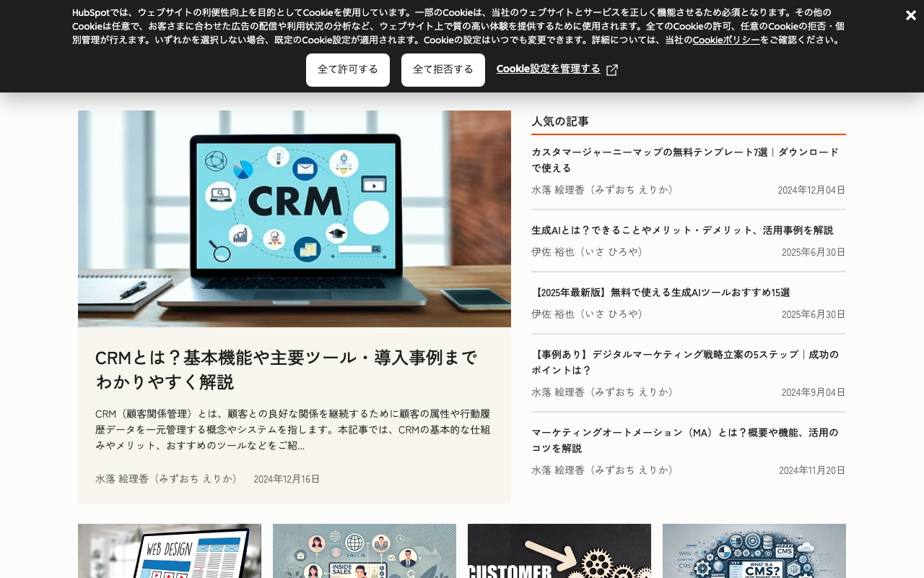Click the 人気の記事 heading
924x578 pixels.
tap(560, 121)
